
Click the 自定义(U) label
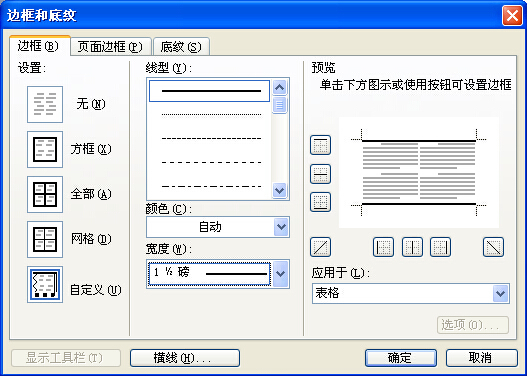(x=95, y=290)
